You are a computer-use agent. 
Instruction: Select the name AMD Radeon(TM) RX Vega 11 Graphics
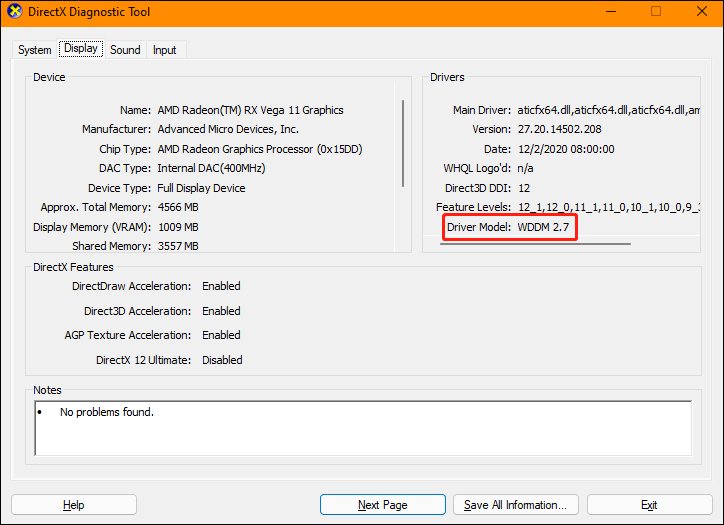click(x=250, y=110)
